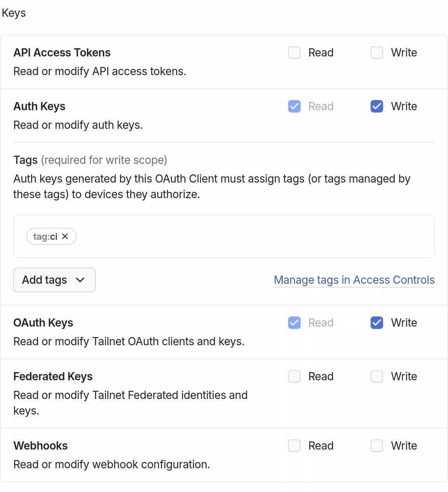Click the Add tags button

(x=44, y=280)
